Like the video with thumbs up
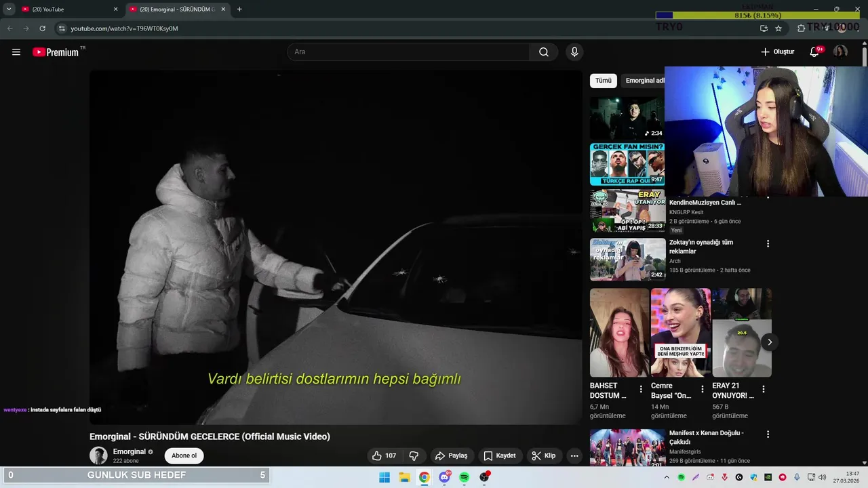This screenshot has height=488, width=868. click(x=384, y=456)
